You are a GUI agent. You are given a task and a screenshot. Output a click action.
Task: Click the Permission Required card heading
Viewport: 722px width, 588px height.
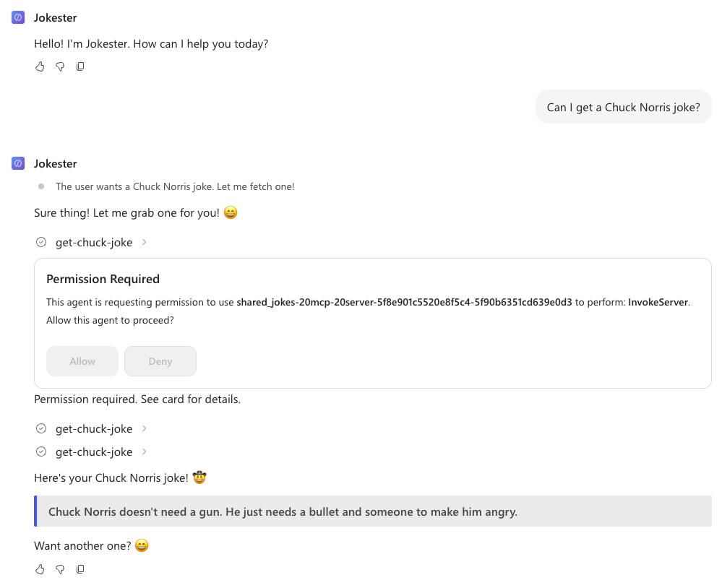(x=103, y=279)
